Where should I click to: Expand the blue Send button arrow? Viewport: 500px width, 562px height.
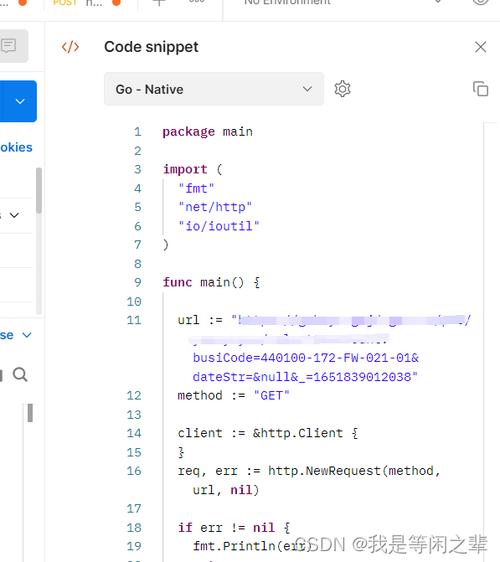point(19,101)
